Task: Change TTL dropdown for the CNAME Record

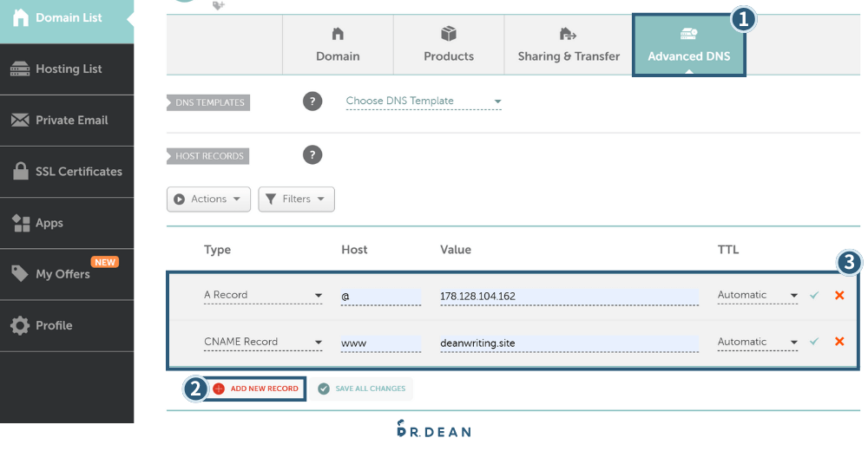Action: coord(757,343)
